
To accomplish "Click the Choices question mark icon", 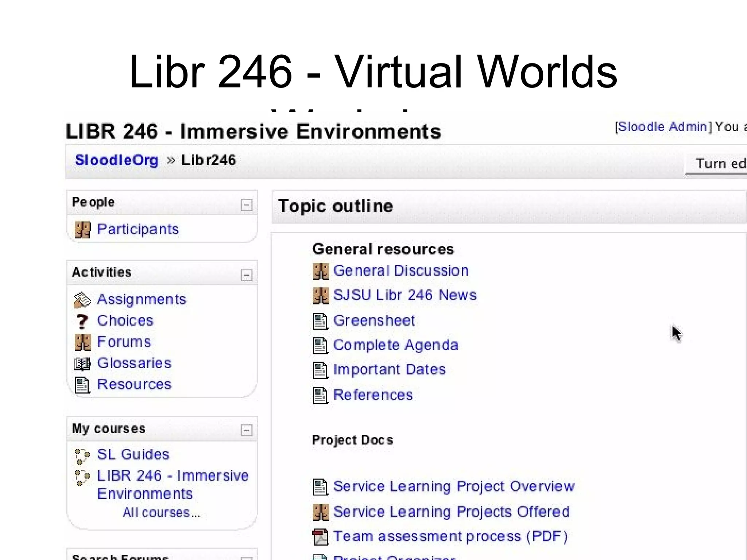I will (x=82, y=321).
